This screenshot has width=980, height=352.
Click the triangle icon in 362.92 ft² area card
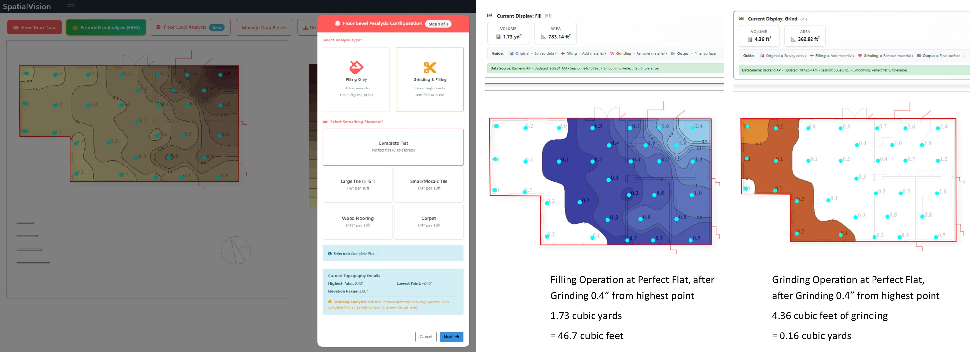[793, 39]
